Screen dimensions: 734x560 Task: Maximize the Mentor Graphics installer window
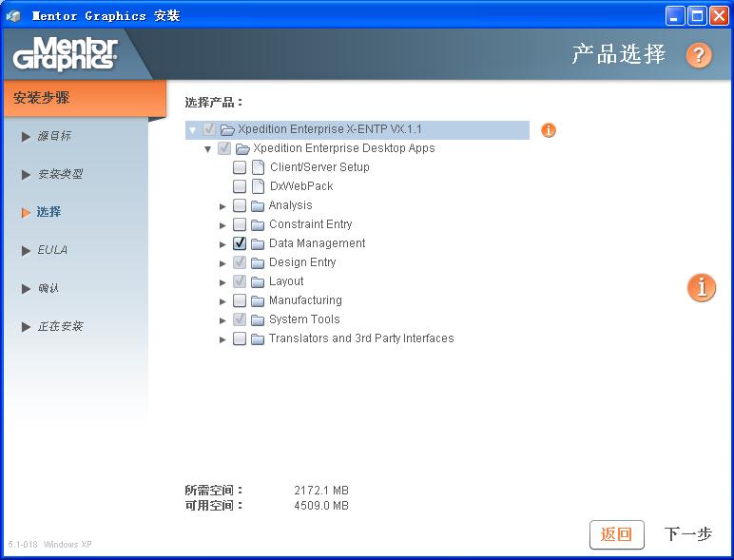pos(697,16)
